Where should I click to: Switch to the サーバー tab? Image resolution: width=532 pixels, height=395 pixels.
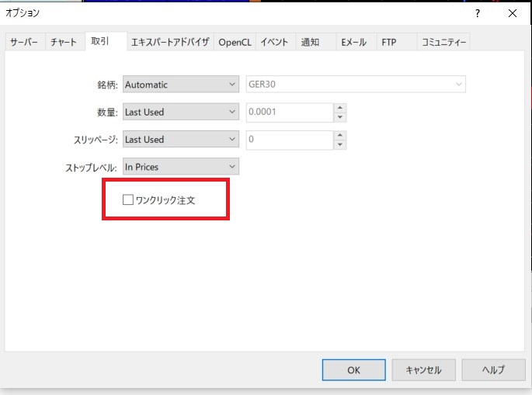(x=23, y=43)
